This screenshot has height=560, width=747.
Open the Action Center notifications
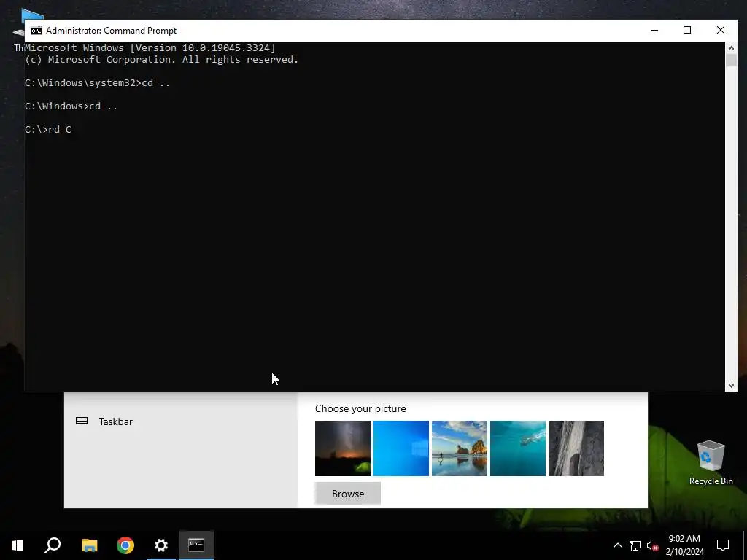(x=723, y=545)
